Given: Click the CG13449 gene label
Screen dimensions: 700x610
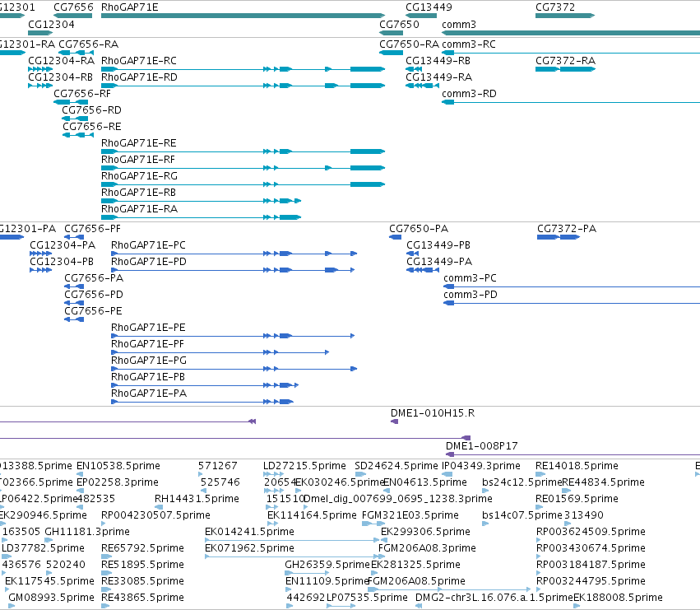Looking at the screenshot, I should click(429, 7).
